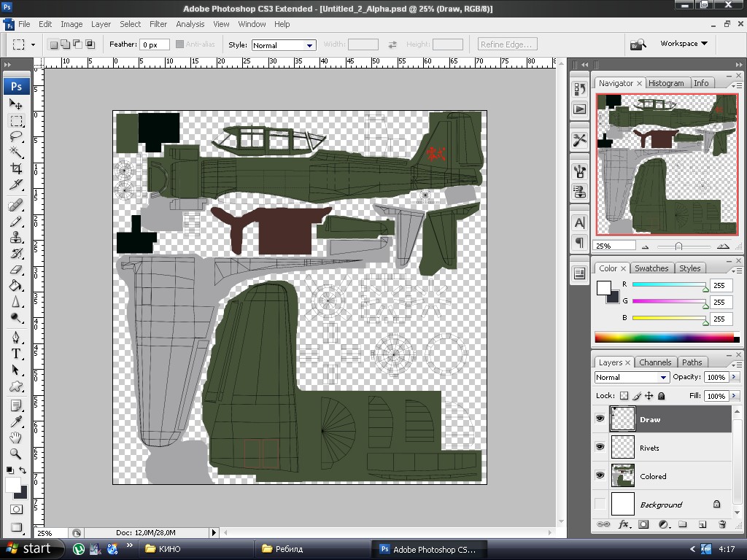Select the Zoom tool in toolbox
This screenshot has height=560, width=747.
pyautogui.click(x=16, y=454)
